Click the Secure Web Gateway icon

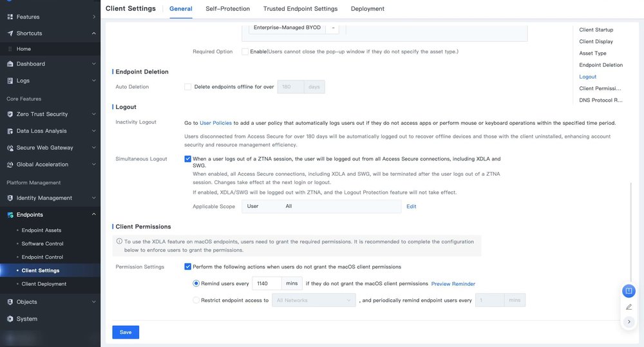click(x=10, y=148)
